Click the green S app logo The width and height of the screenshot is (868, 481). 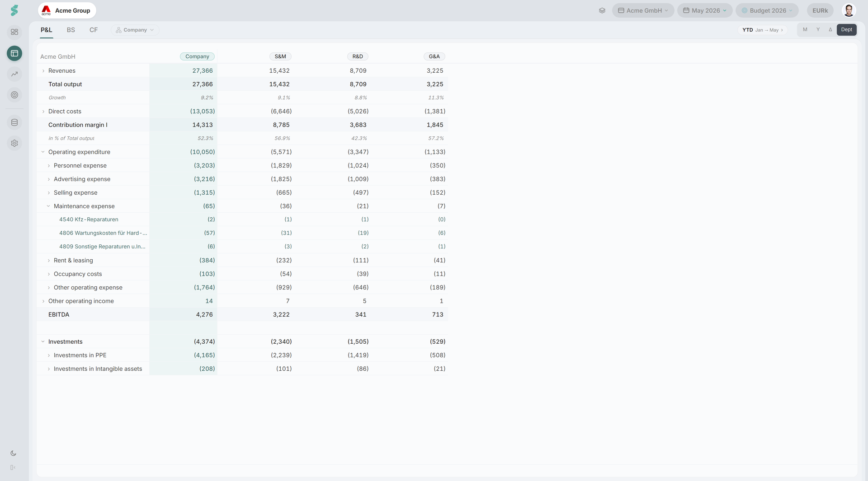pyautogui.click(x=14, y=10)
